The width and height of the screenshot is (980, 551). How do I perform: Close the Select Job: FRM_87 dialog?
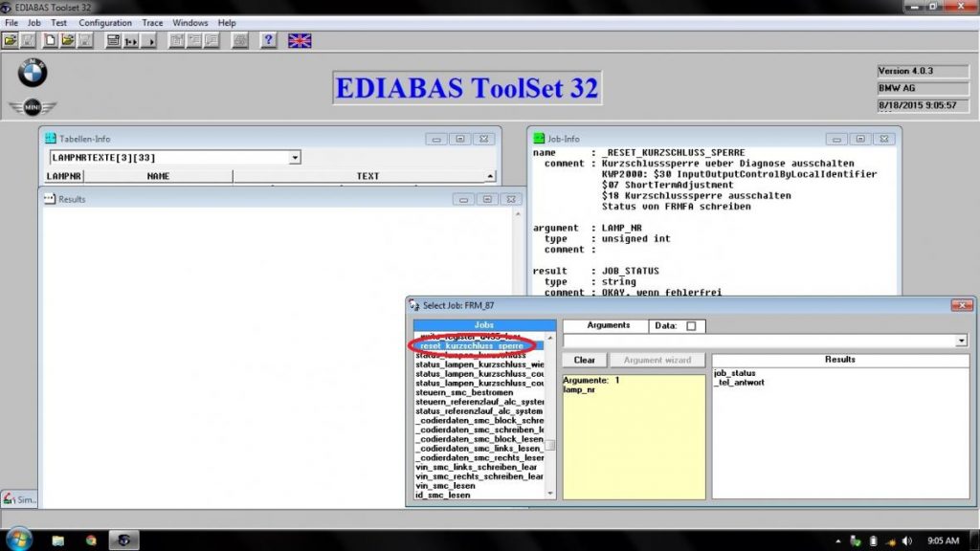tap(962, 305)
